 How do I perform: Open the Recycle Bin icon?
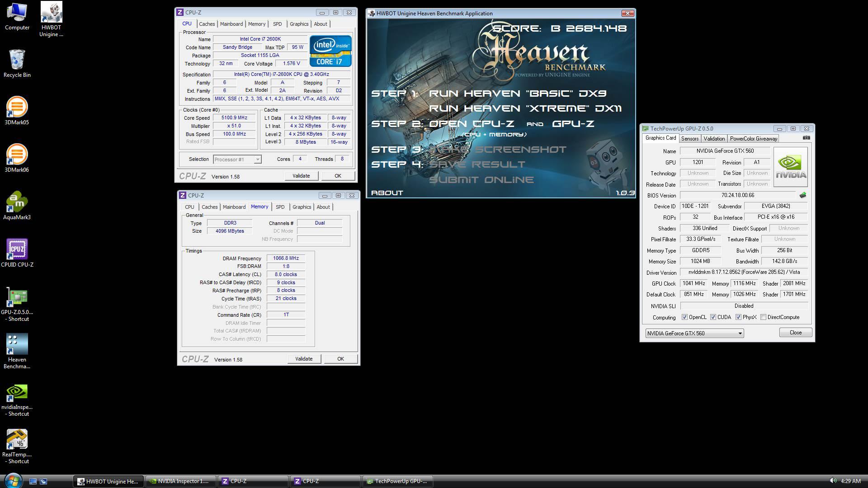click(x=17, y=63)
